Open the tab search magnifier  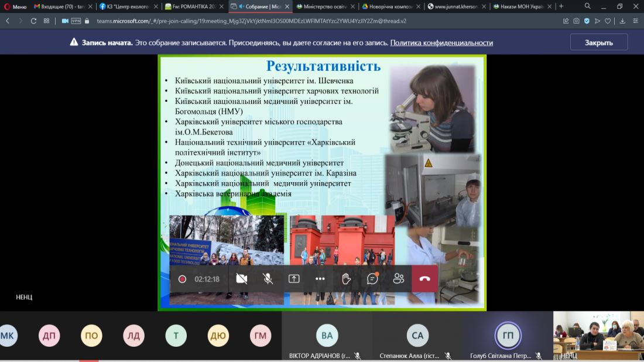click(588, 6)
